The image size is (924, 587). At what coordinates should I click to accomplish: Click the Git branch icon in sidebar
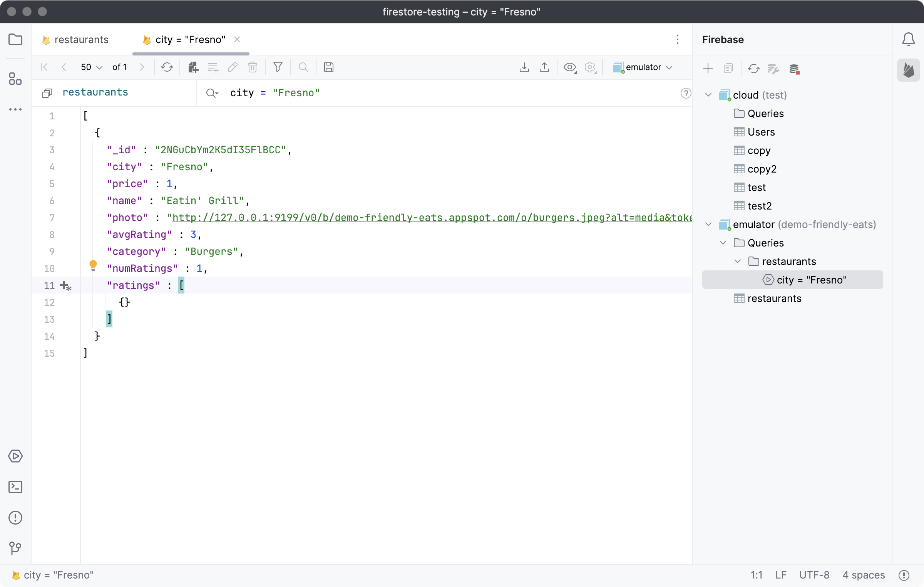(15, 548)
